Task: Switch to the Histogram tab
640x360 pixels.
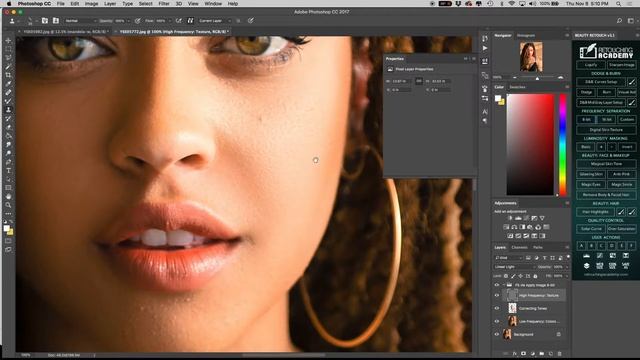Action: 526,36
